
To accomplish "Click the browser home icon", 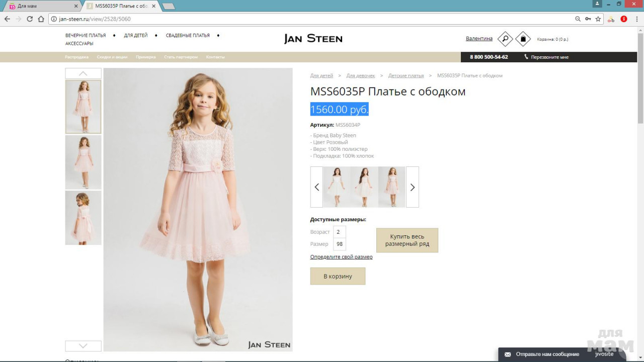I will click(x=41, y=19).
